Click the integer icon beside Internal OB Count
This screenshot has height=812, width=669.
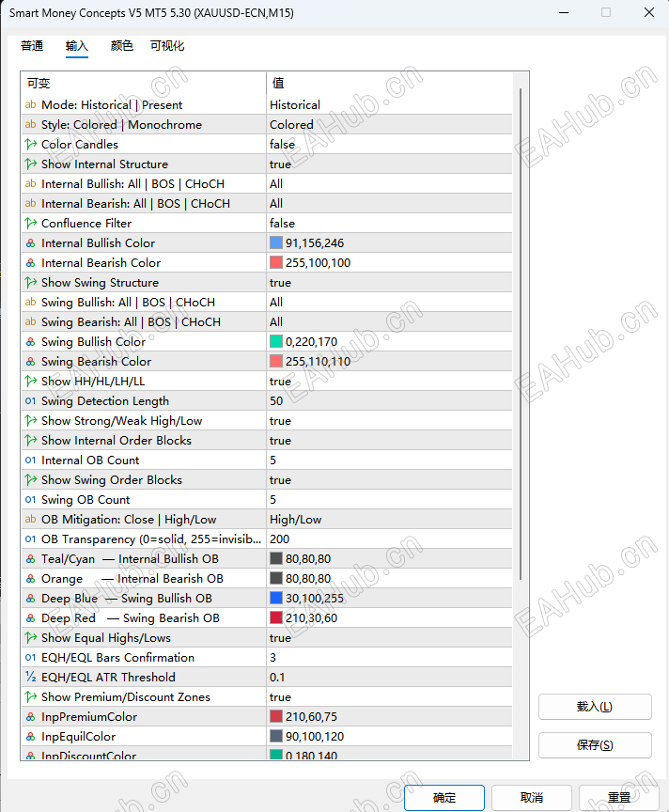coord(31,460)
